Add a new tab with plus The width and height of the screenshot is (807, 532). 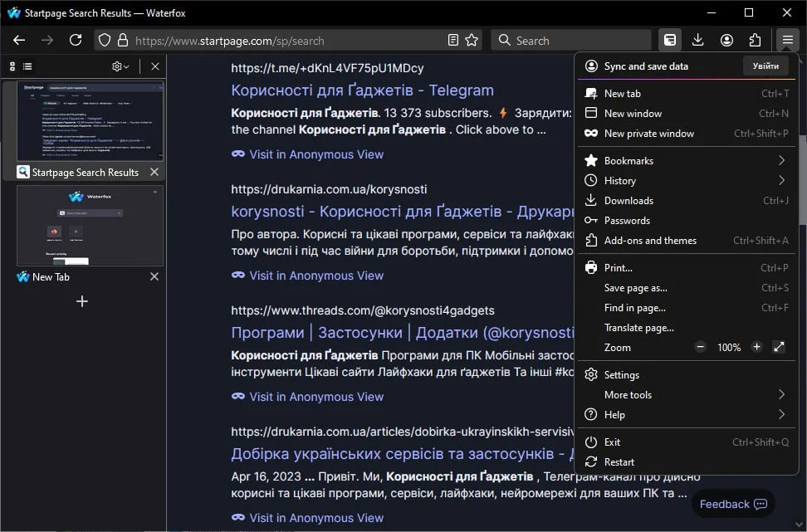[x=82, y=301]
